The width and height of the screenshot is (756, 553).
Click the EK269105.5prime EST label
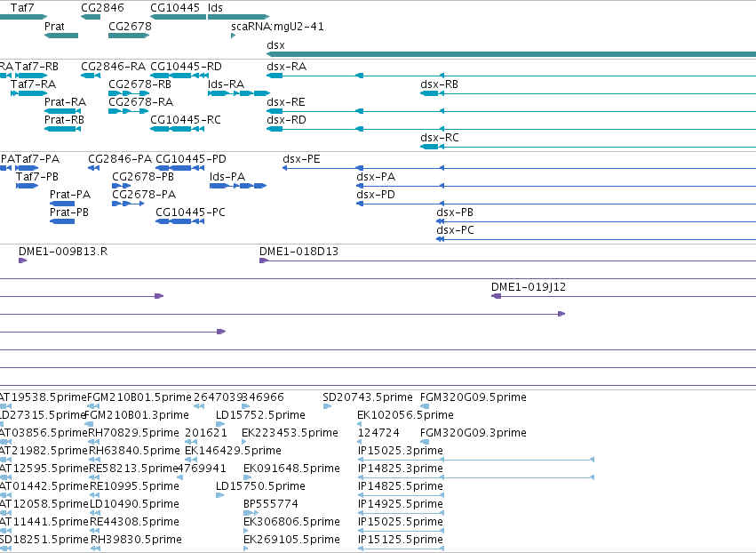(291, 540)
